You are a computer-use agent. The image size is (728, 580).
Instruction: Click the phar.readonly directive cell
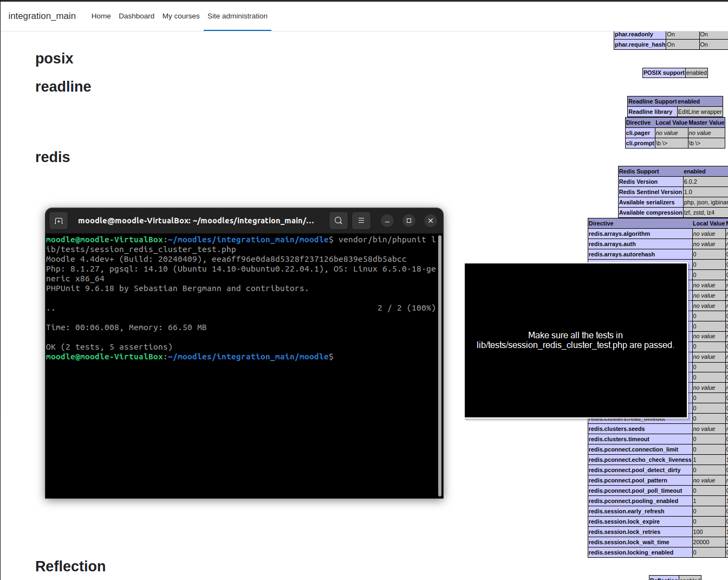click(x=640, y=34)
